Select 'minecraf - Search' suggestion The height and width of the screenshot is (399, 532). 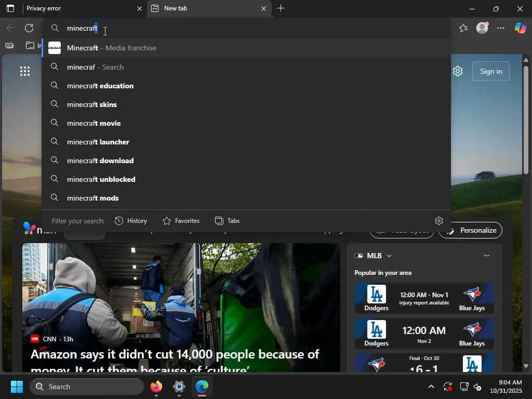246,67
